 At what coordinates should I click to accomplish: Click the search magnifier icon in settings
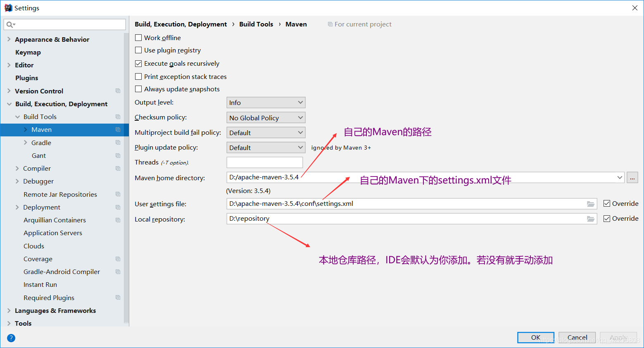coord(10,25)
